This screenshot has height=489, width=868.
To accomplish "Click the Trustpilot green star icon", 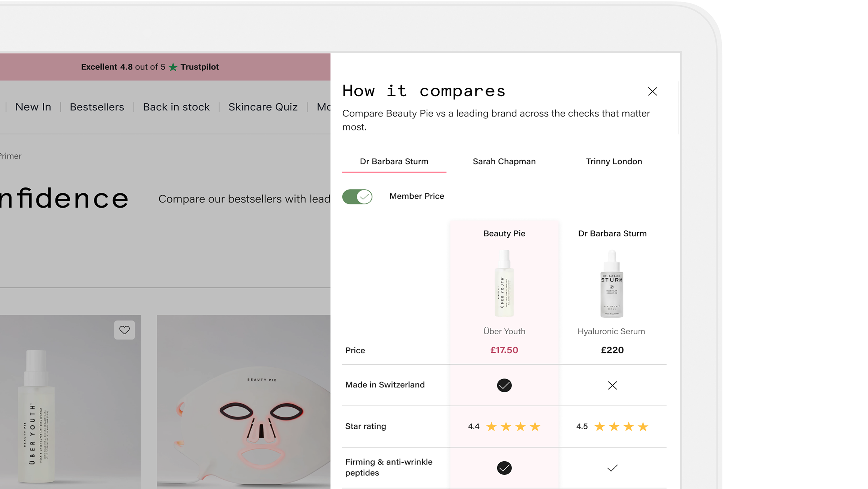I will [173, 67].
